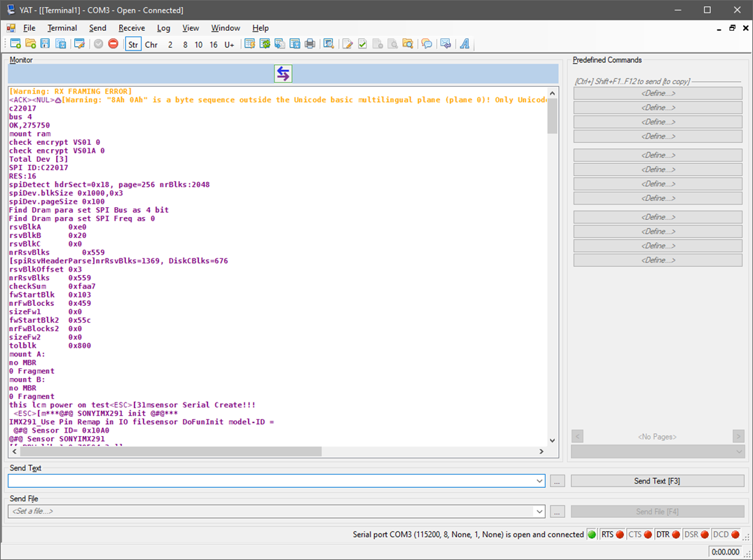The image size is (753, 560).
Task: Click inside the Send Text input field
Action: 271,481
